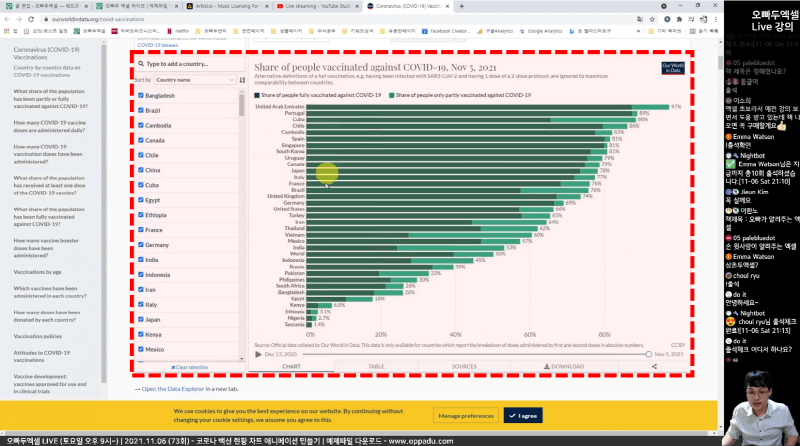Viewport: 800px width, 446px height.
Task: Switch to the TABLE tab
Action: [376, 367]
